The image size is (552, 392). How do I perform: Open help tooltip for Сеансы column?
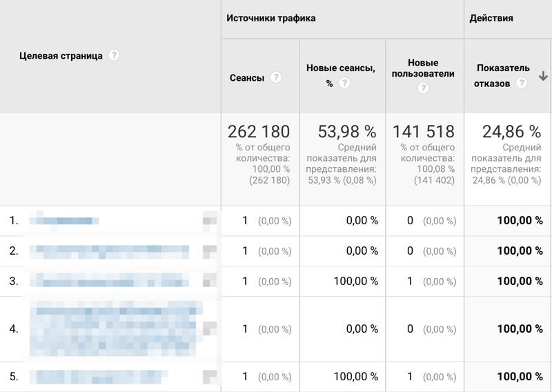[276, 77]
